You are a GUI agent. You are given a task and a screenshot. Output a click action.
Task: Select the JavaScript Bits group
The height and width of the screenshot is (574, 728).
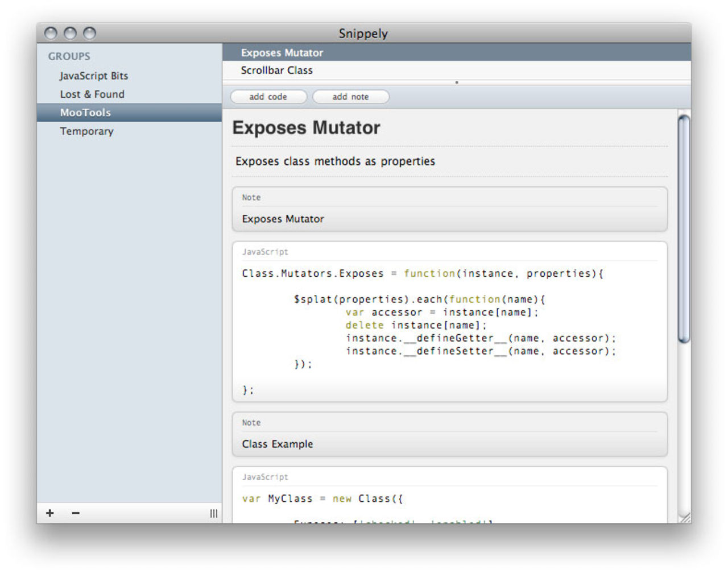point(94,76)
